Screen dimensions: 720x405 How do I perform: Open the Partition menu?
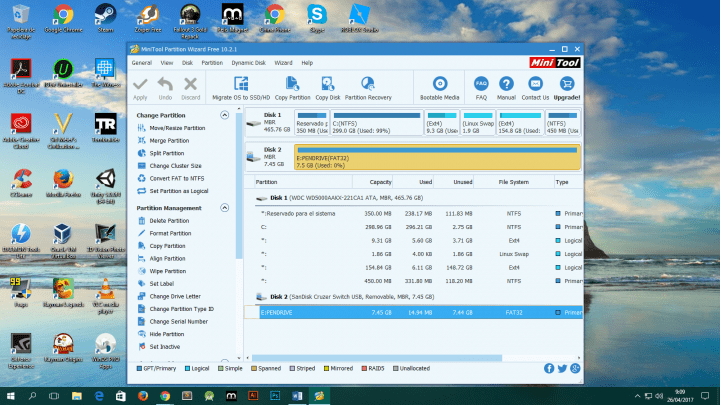[212, 63]
